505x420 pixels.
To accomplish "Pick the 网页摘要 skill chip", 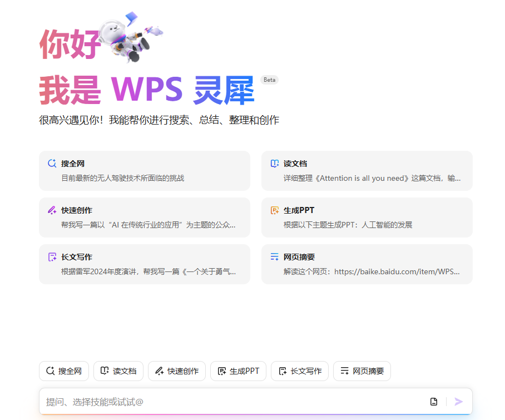I will tap(362, 371).
